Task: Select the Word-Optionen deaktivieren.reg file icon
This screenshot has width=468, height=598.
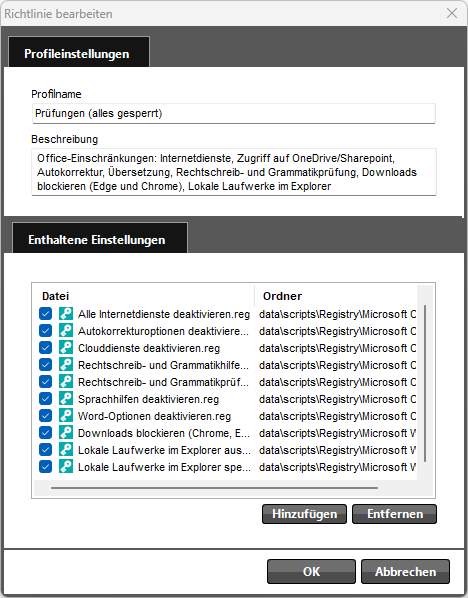Action: click(66, 416)
